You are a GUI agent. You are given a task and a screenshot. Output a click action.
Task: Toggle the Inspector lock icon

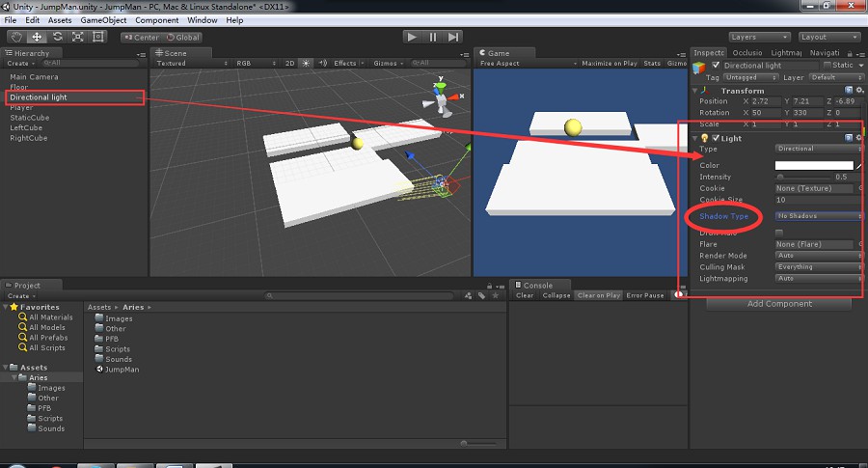click(x=850, y=53)
